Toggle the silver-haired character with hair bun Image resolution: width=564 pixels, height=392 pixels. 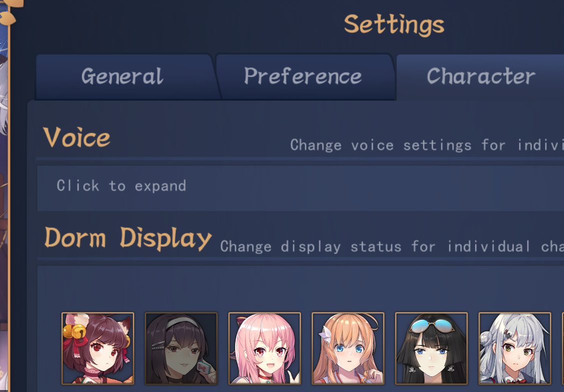coord(515,348)
